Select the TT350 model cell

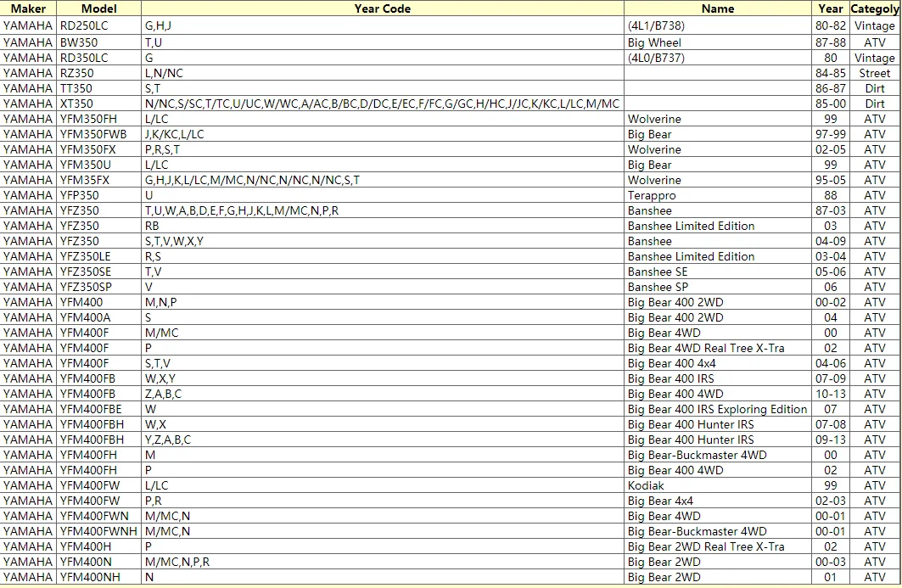[99, 88]
